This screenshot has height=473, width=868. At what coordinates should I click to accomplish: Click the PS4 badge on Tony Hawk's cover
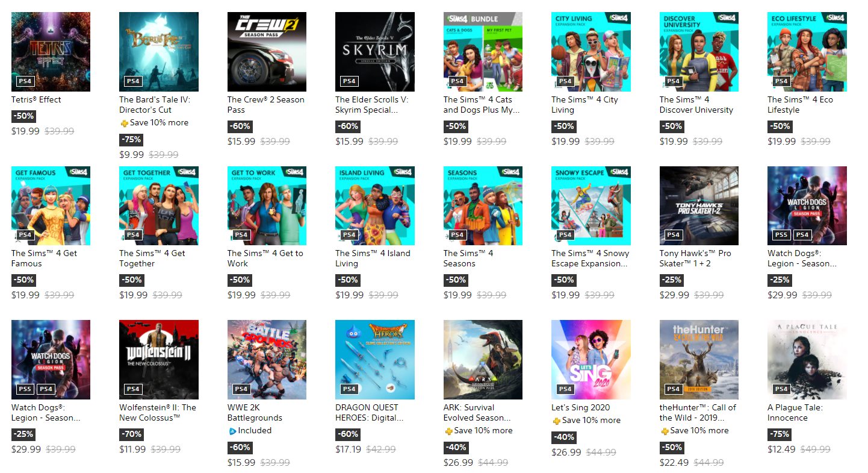point(673,235)
